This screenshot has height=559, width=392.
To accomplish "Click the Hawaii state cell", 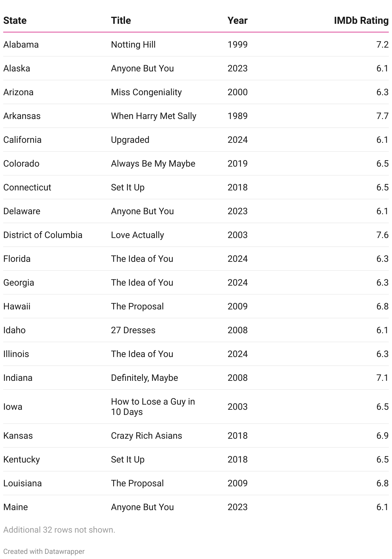I will coord(17,306).
